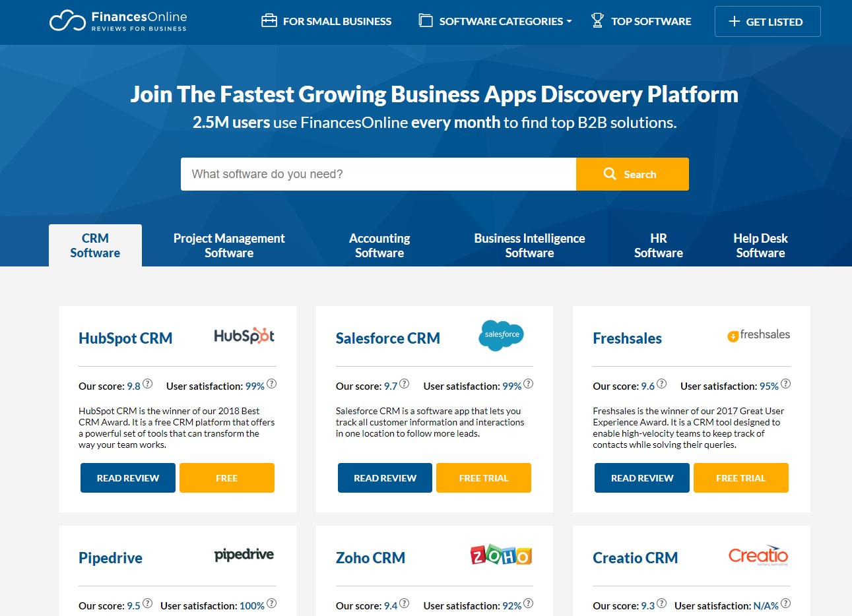
Task: Click the Zoho logo
Action: pos(501,555)
